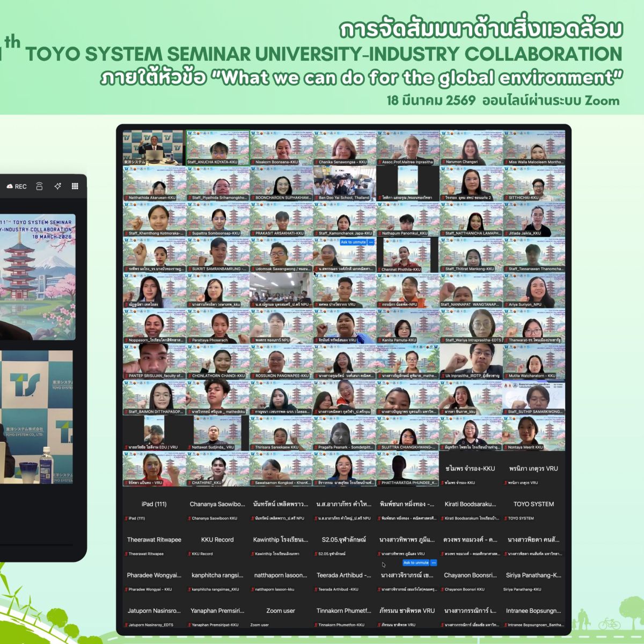Open more options beside lower Ask to unmute

434,562
